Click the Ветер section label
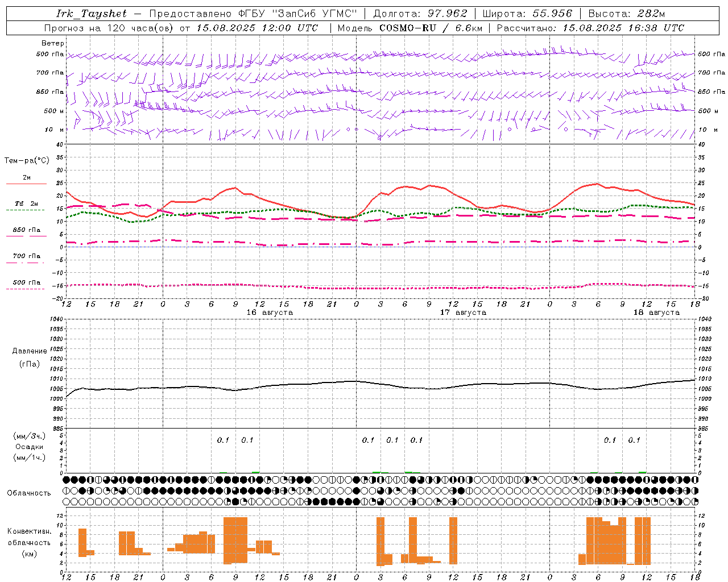 pos(53,43)
